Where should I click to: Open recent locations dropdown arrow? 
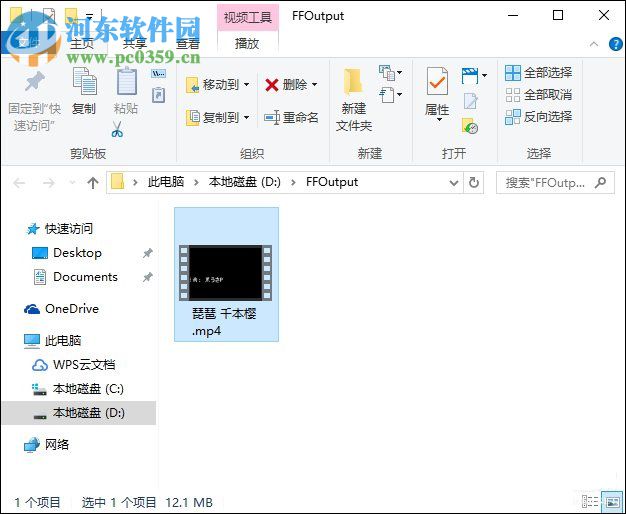coord(72,183)
